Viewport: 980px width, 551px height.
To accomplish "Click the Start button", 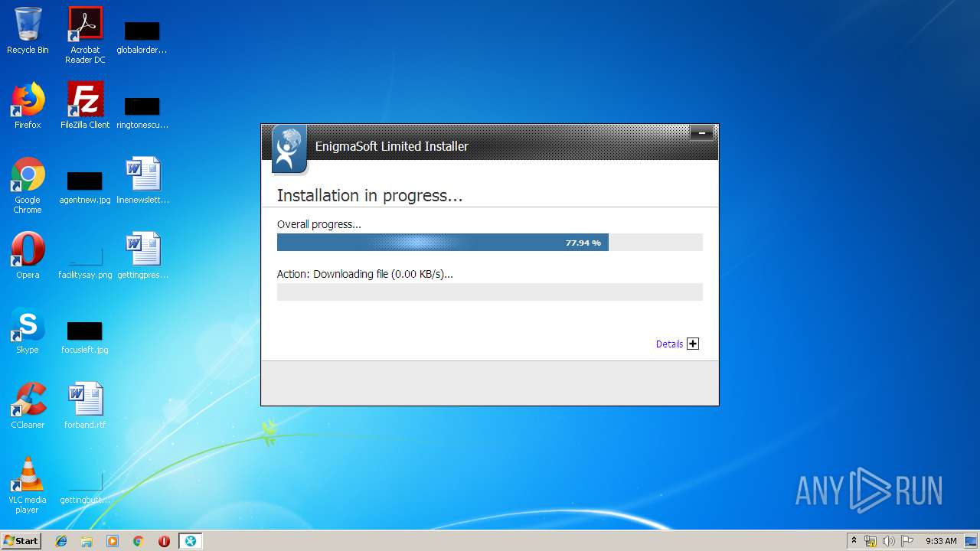I will pos(21,541).
